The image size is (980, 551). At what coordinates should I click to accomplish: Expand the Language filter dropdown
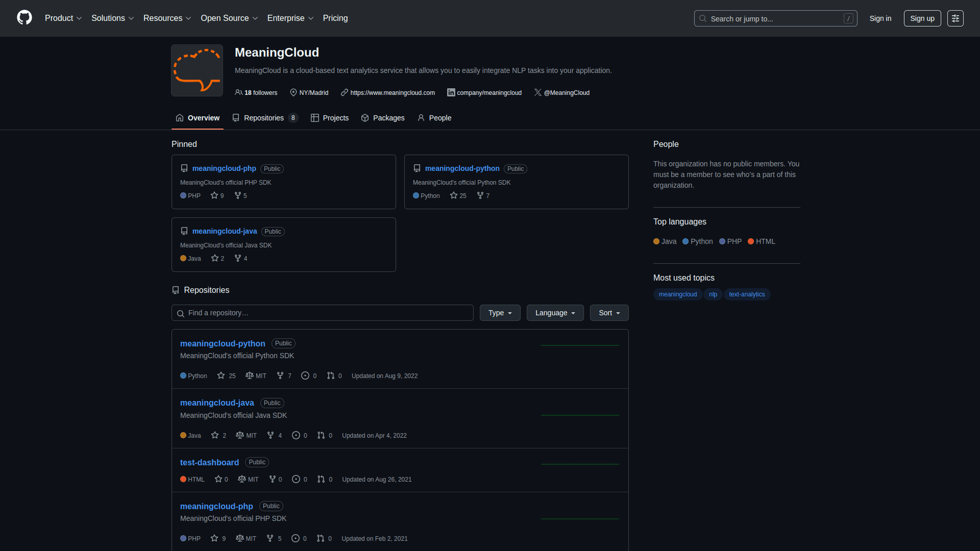[555, 313]
